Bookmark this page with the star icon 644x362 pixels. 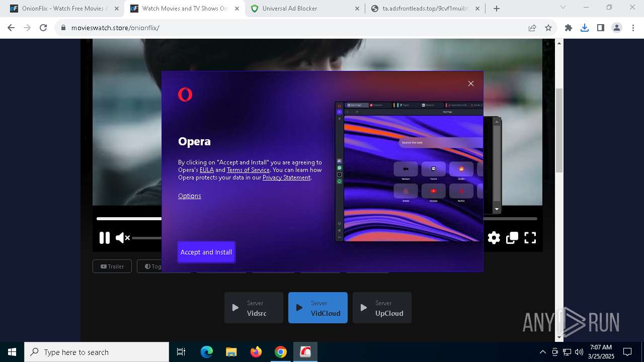click(548, 28)
